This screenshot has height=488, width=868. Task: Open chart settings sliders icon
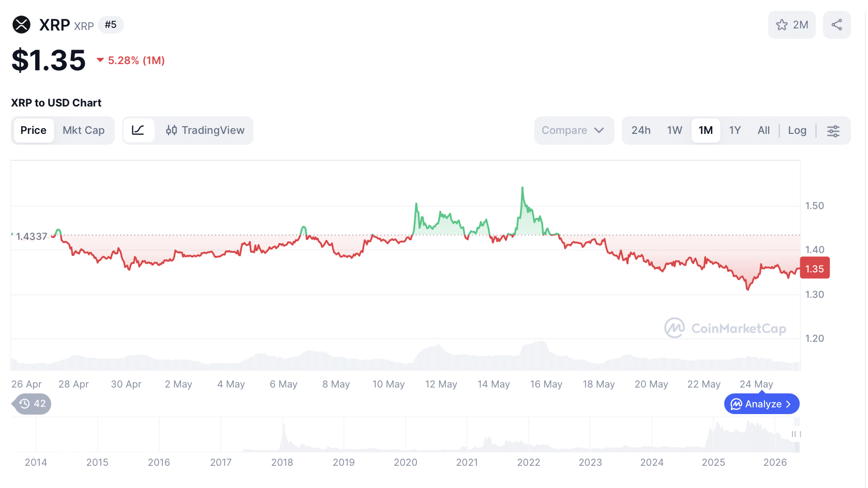[833, 131]
